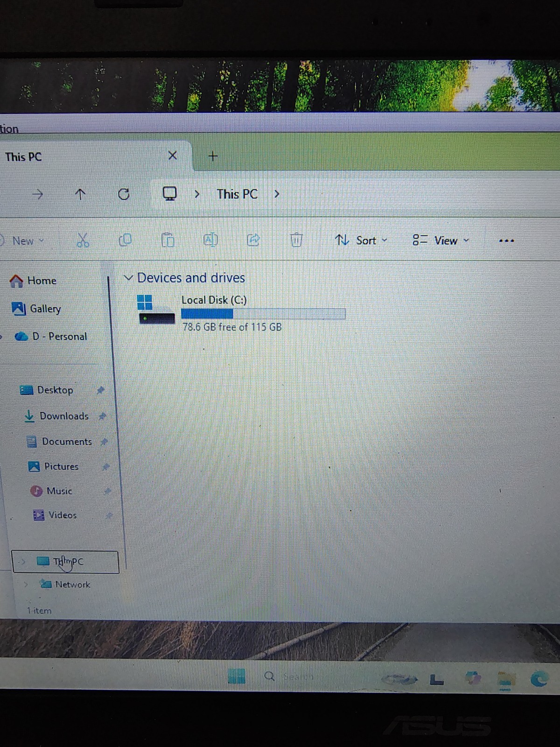Select This PC in navigation pane

65,562
